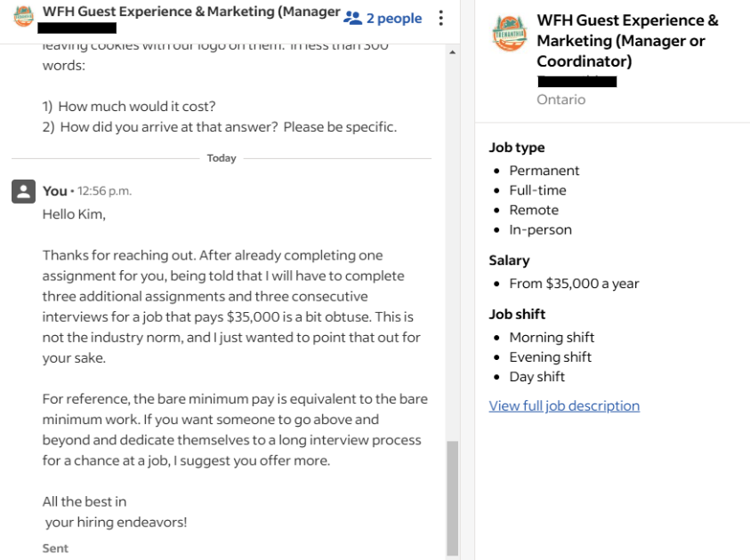Image resolution: width=750 pixels, height=560 pixels.
Task: Click the 2 people participants icon
Action: click(x=353, y=18)
